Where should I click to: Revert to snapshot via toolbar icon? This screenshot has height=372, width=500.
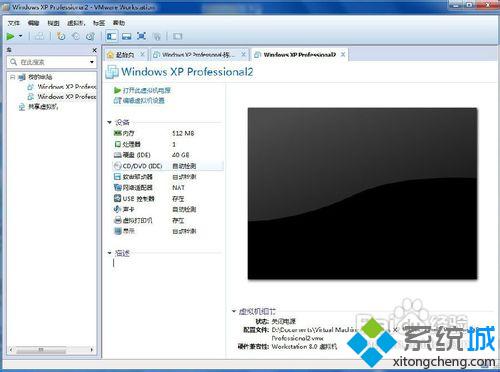point(76,36)
